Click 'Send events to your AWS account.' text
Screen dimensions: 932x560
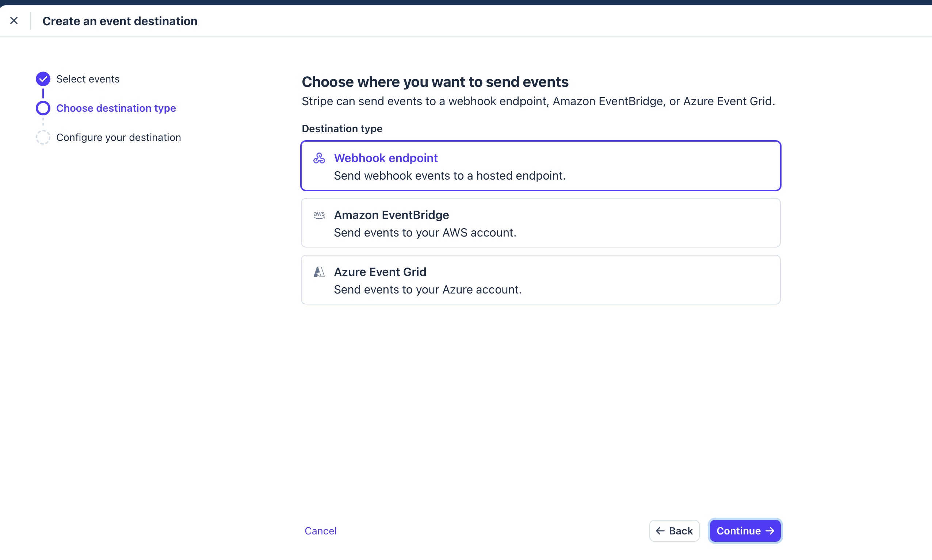coord(425,233)
